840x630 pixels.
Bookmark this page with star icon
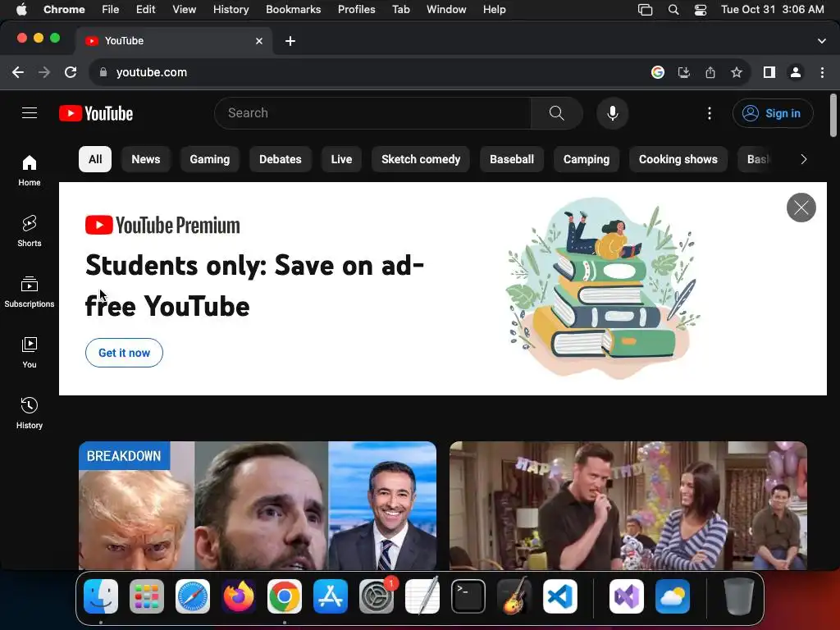tap(737, 72)
